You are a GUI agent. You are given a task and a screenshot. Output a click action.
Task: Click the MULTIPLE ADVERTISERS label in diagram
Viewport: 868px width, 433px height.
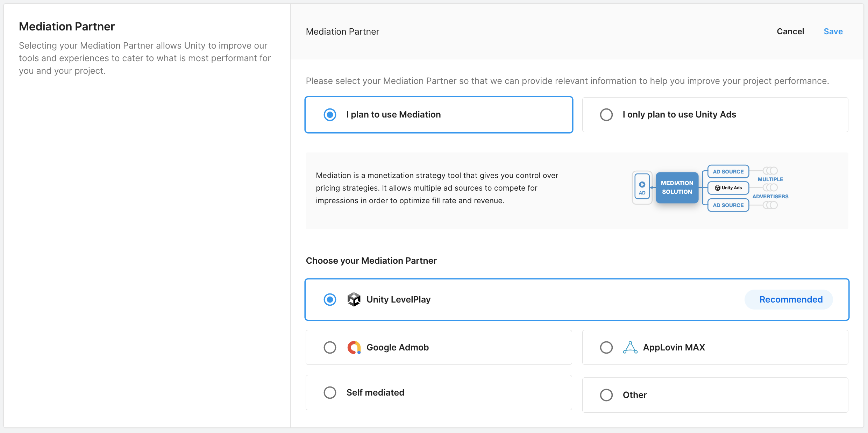(x=770, y=188)
